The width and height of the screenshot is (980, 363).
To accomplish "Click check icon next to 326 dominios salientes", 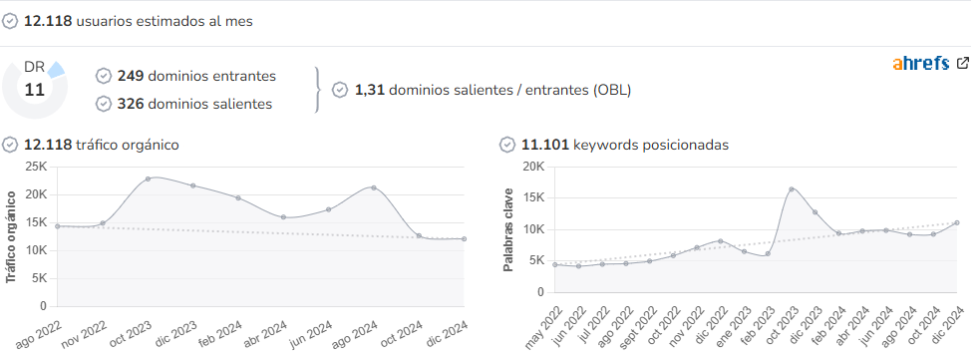I will tap(103, 105).
